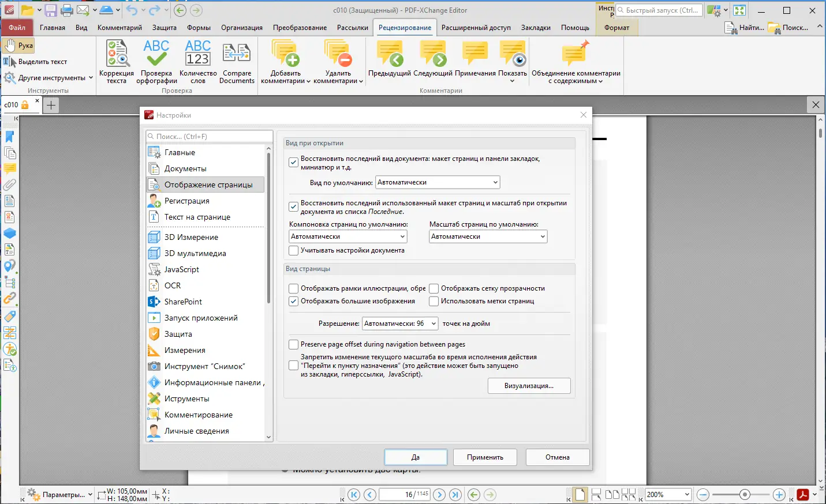
Task: Uncheck Восстановить последний вид документа
Action: 293,162
